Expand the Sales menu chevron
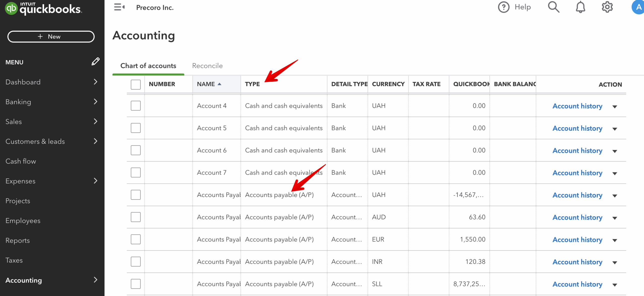644x296 pixels. tap(95, 121)
